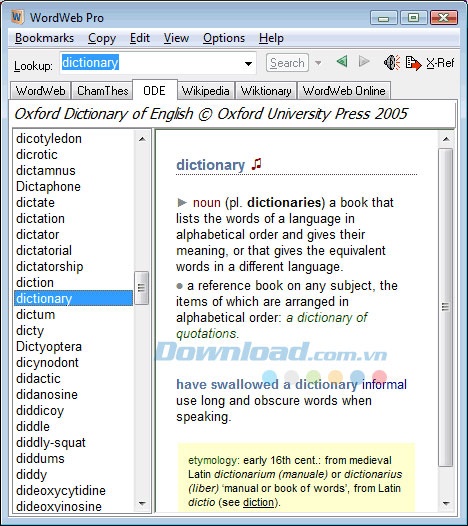Switch to the Wiktionary tab
The image size is (468, 526).
pos(266,91)
